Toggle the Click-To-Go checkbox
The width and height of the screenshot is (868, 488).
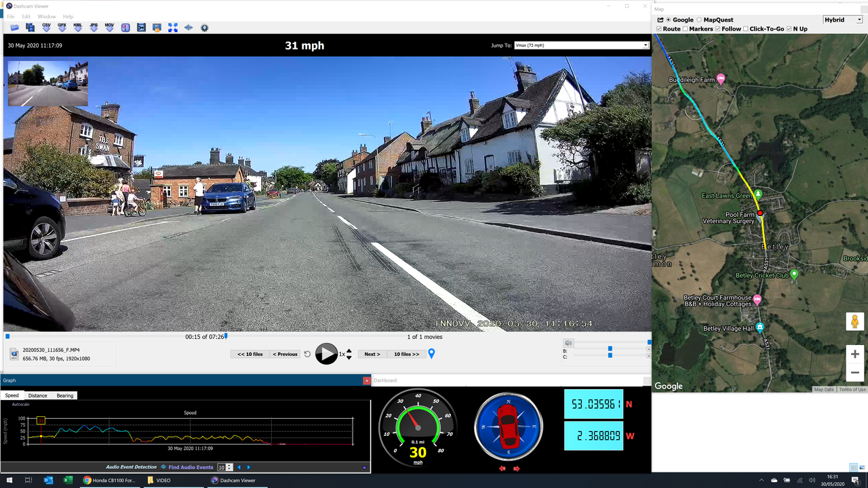[746, 29]
